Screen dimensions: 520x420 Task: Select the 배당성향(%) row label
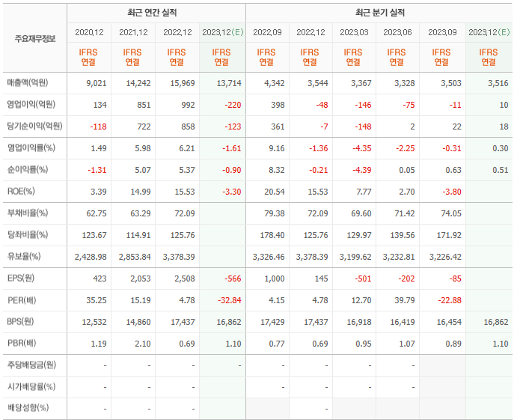(x=28, y=408)
